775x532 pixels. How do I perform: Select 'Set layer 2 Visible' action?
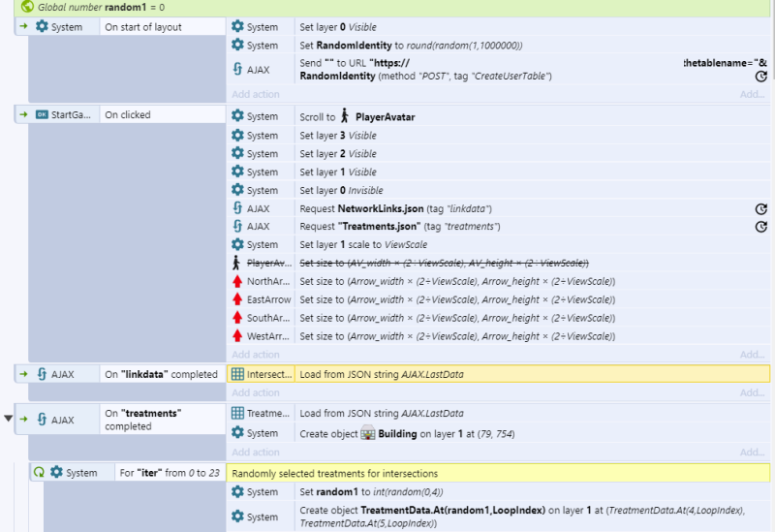[x=498, y=153]
